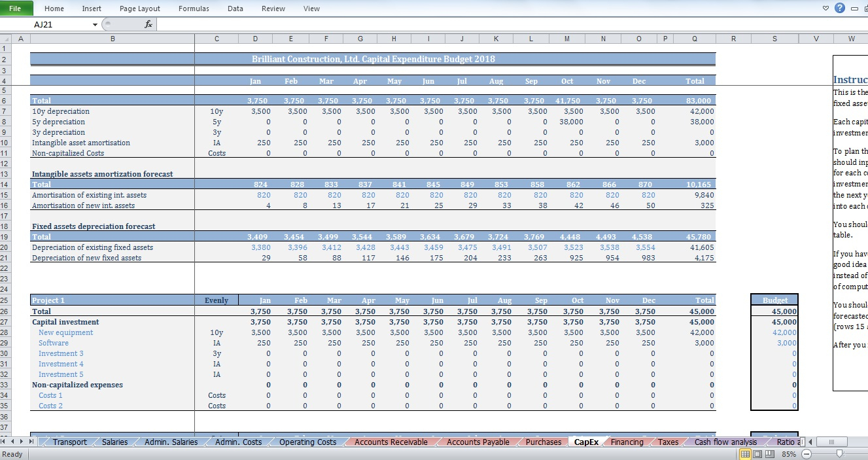Screen dimensions: 868x460
Task: Switch to the Financing sheet tab
Action: [x=627, y=442]
